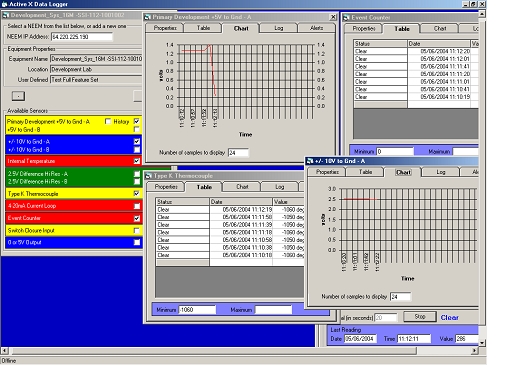Uncheck the Internal Temperature sensor checkbox
The width and height of the screenshot is (512, 384).
point(137,161)
